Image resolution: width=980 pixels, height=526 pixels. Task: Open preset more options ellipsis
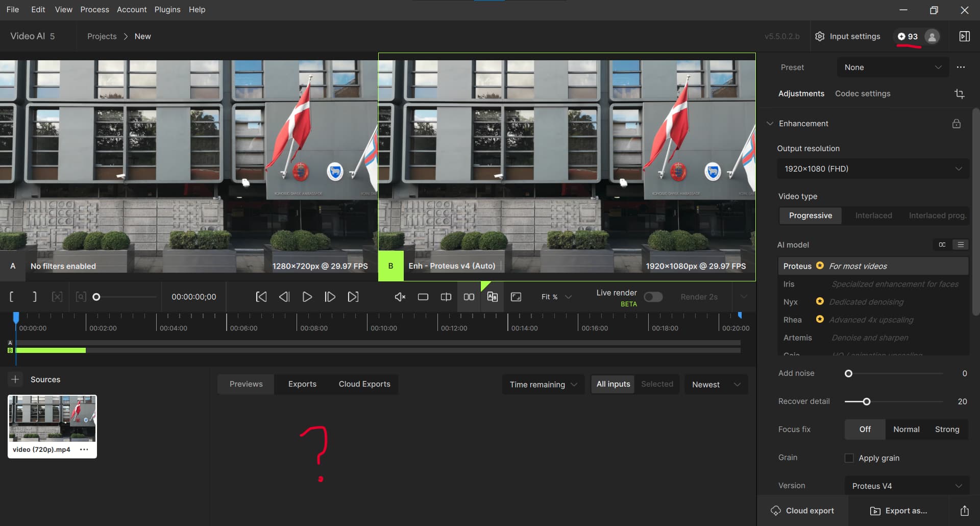(x=961, y=67)
